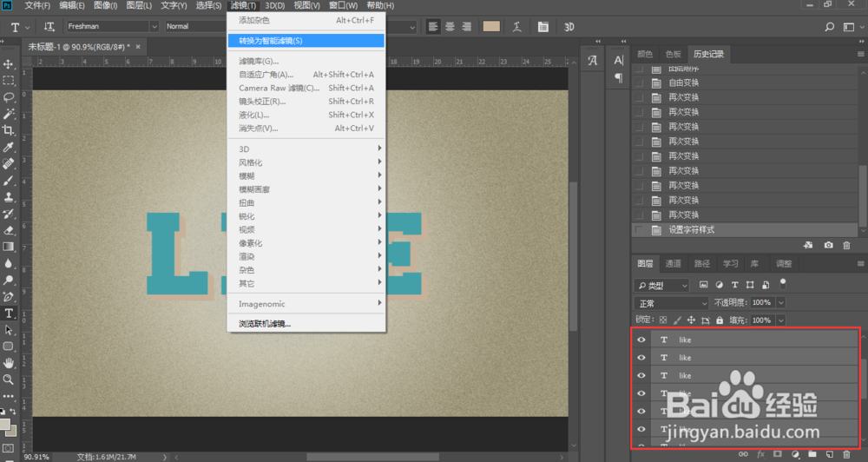
Task: Expand the 模糊 submenu
Action: pos(306,175)
